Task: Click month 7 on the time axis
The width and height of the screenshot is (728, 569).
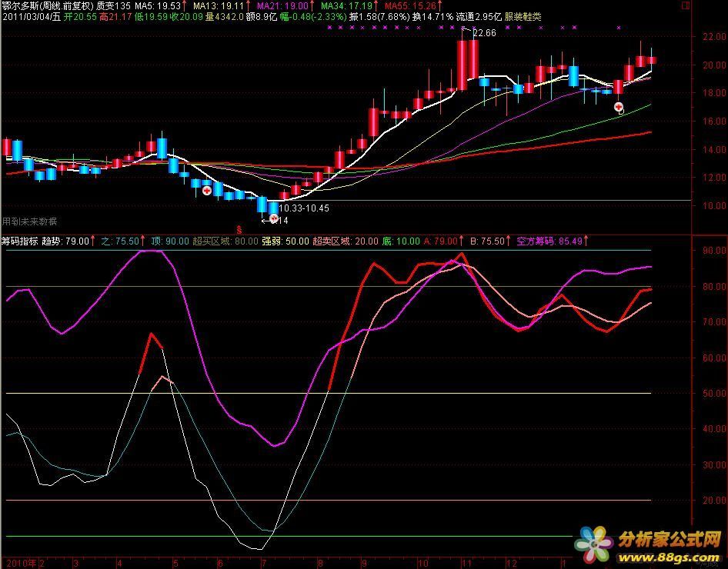Action: tap(263, 564)
